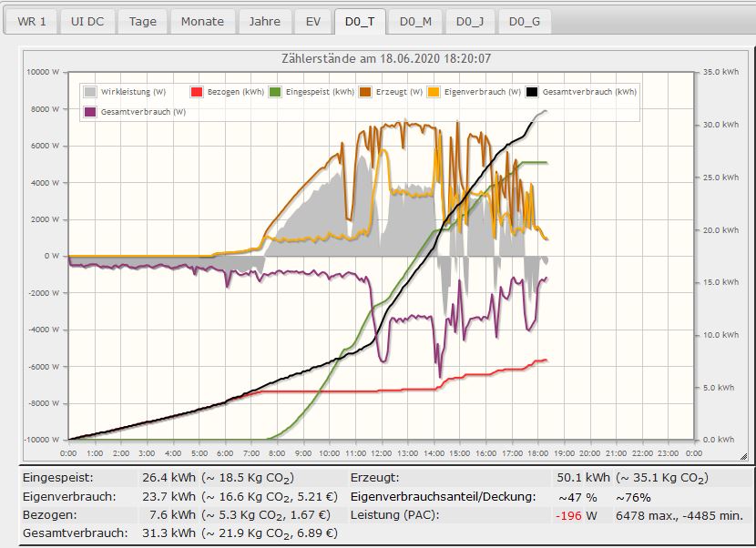The height and width of the screenshot is (548, 756).
Task: Click the orange Eigenverbrauch (W) legend swatch
Action: tap(434, 92)
